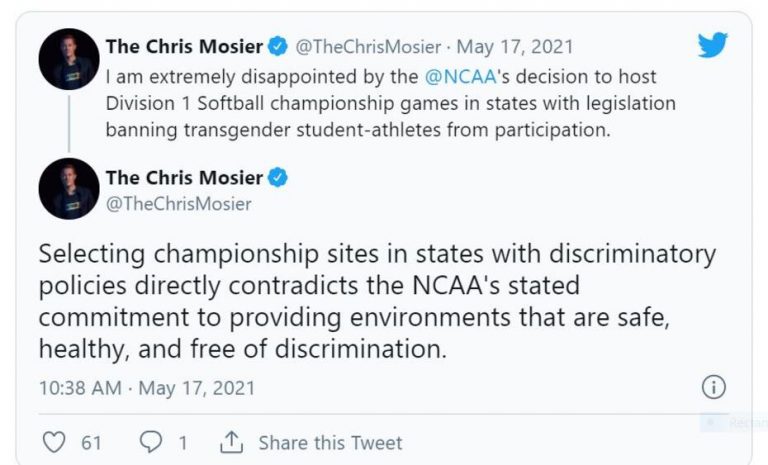Click the reply count of 1
The height and width of the screenshot is (465, 768).
(183, 442)
